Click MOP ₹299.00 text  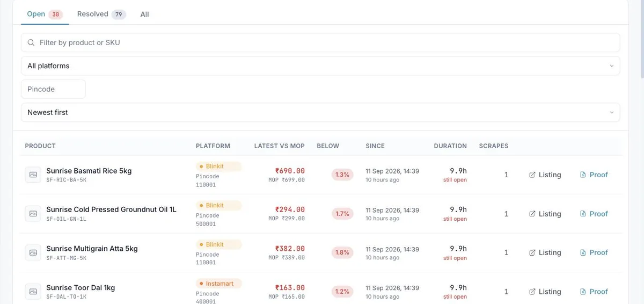287,219
